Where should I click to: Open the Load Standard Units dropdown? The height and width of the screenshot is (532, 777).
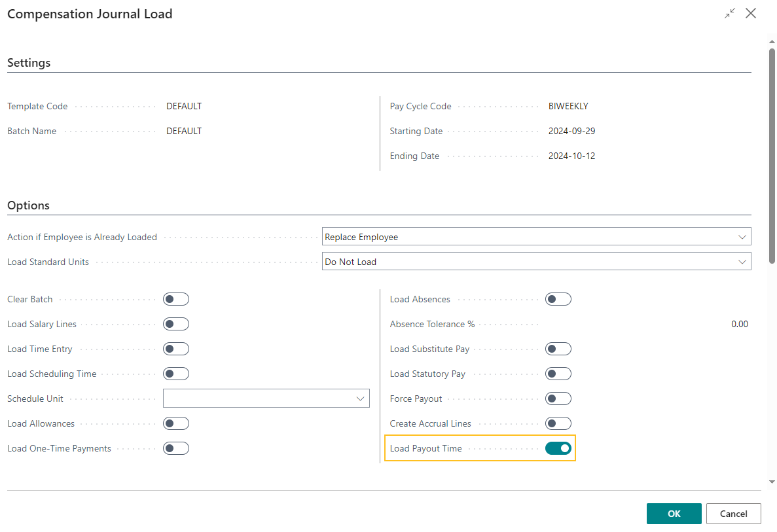(x=742, y=261)
